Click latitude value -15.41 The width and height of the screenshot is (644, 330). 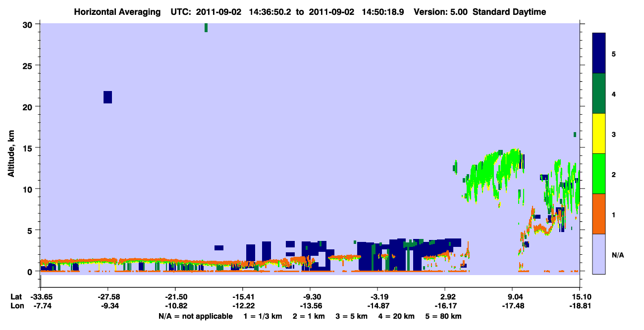pos(242,296)
